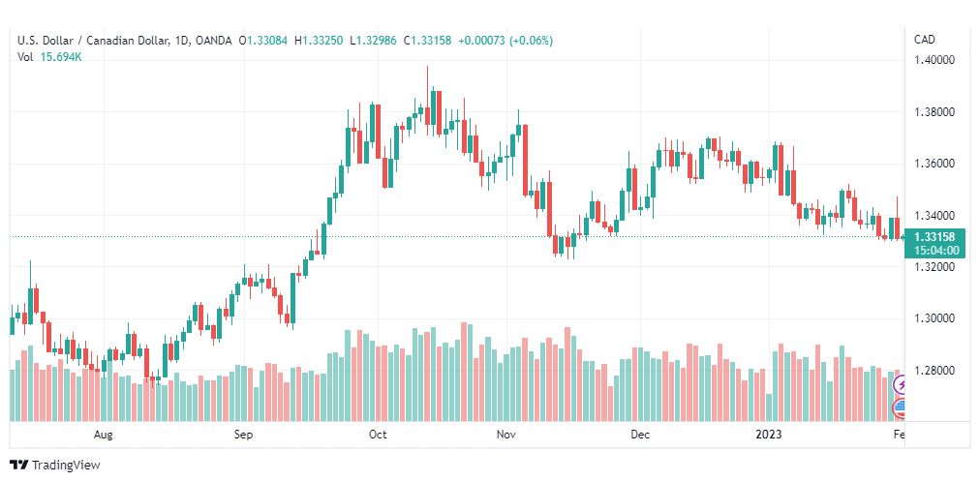Click the current price label 1.33158
Screen dimensions: 980x482
(934, 237)
